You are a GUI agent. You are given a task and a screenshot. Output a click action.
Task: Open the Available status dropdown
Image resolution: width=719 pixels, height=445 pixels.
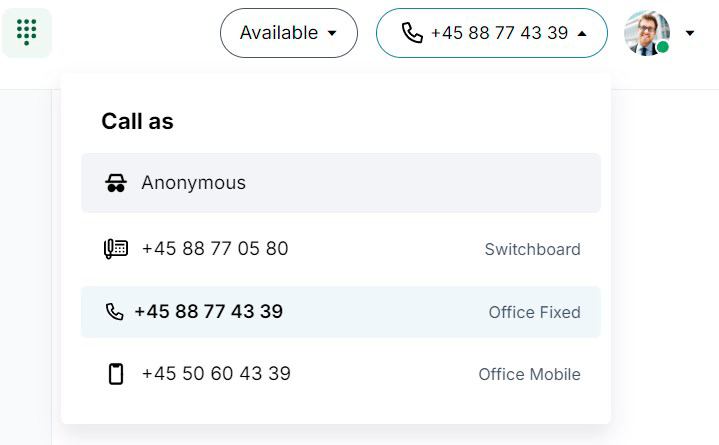click(289, 33)
